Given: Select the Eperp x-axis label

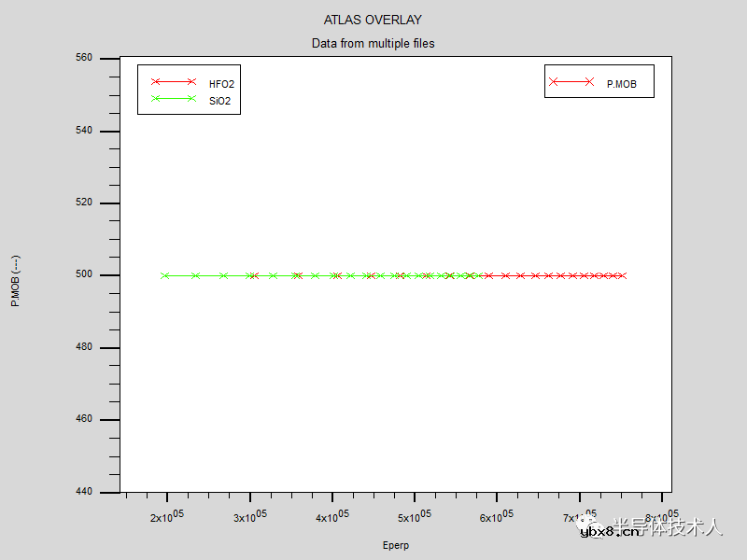Looking at the screenshot, I should pyautogui.click(x=396, y=545).
